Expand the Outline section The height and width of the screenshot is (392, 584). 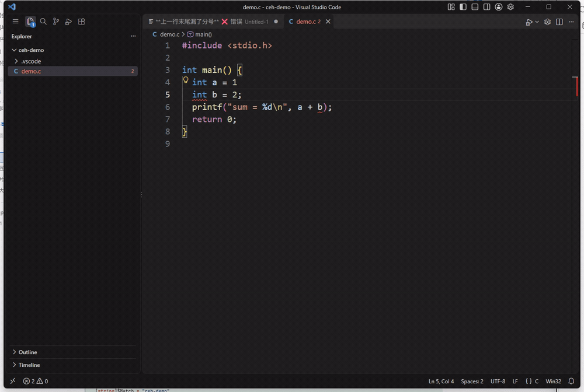pos(72,352)
